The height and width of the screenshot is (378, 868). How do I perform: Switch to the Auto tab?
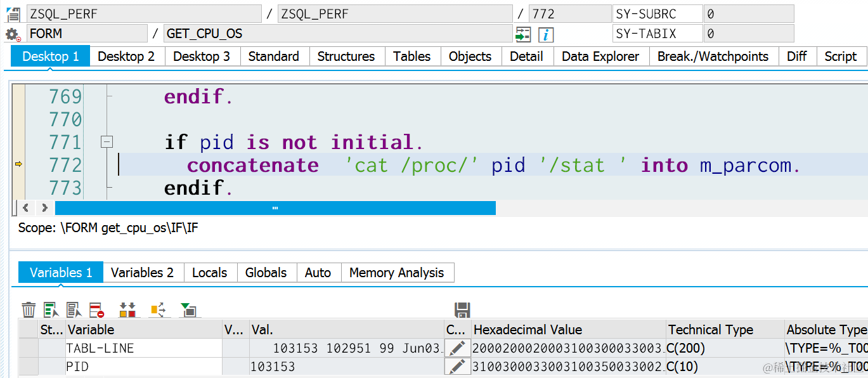318,273
